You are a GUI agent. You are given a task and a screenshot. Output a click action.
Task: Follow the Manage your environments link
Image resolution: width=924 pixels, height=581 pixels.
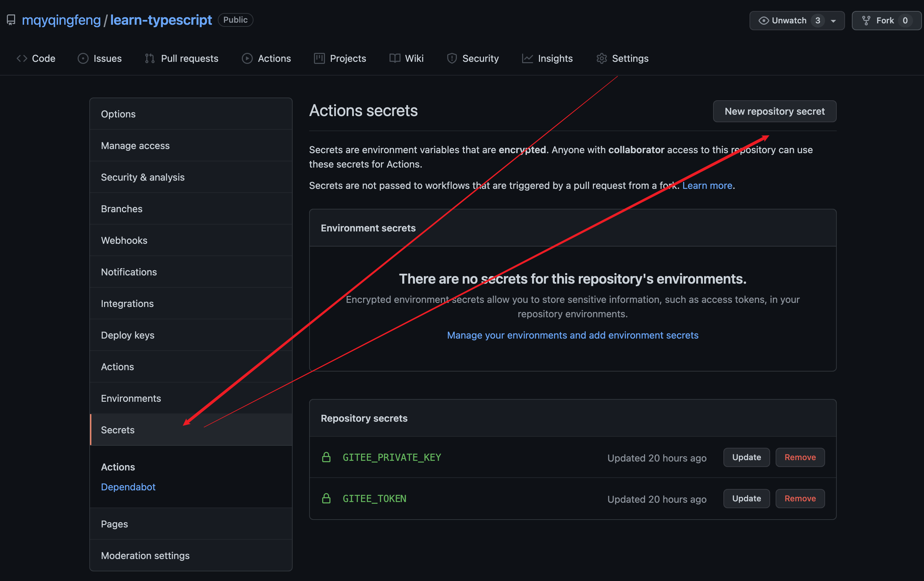pos(573,335)
